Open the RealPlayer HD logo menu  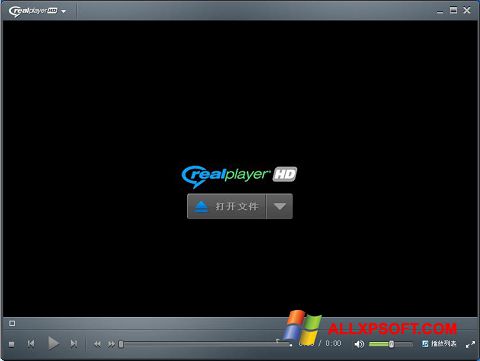coord(33,11)
